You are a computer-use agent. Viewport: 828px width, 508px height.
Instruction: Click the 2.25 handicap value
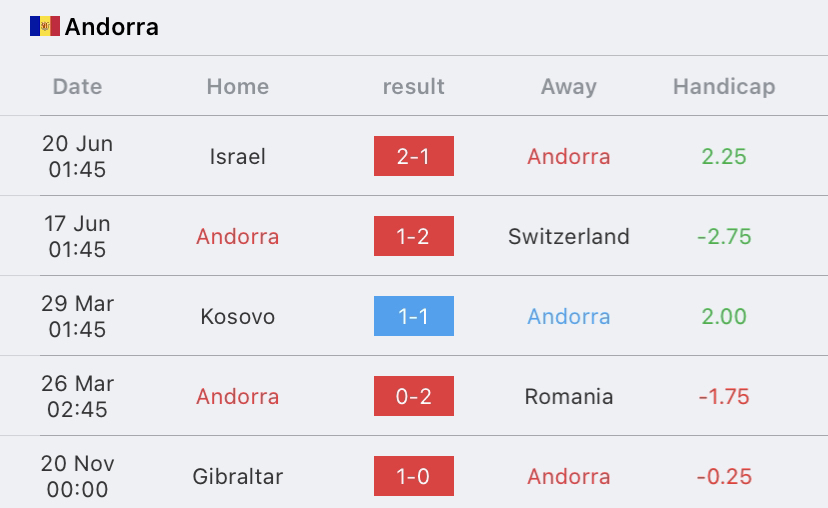pyautogui.click(x=724, y=157)
